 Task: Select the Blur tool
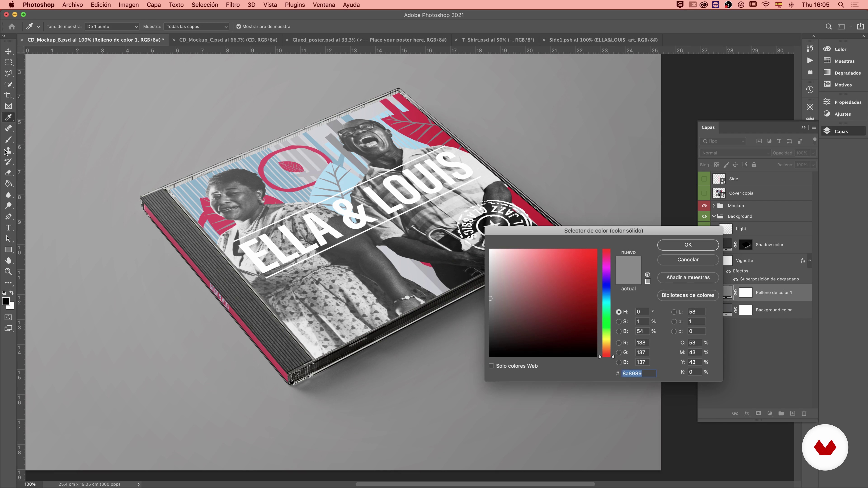8,195
